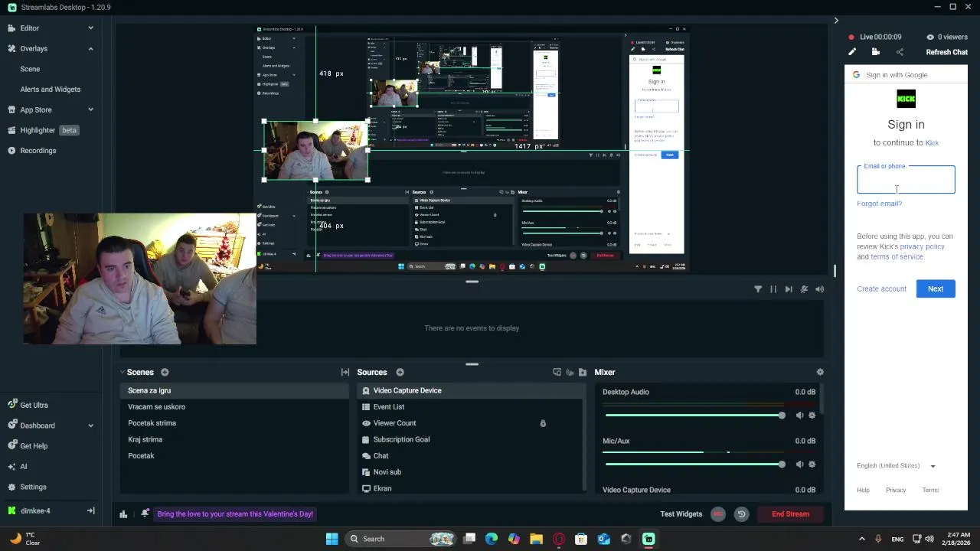Pause the alert queue

click(773, 289)
